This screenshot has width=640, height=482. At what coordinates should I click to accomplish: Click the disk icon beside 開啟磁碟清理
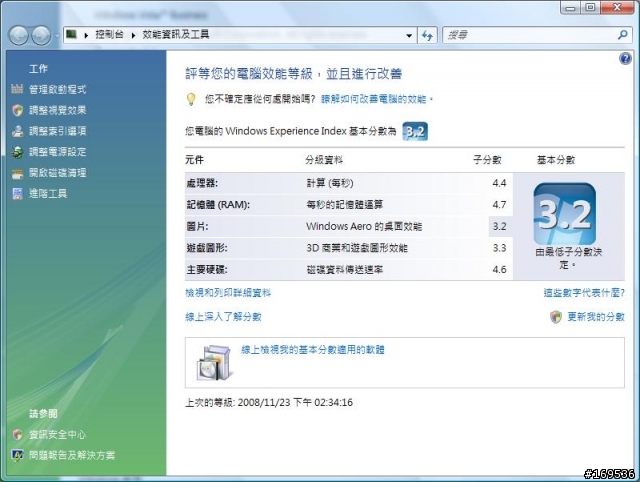tap(17, 173)
